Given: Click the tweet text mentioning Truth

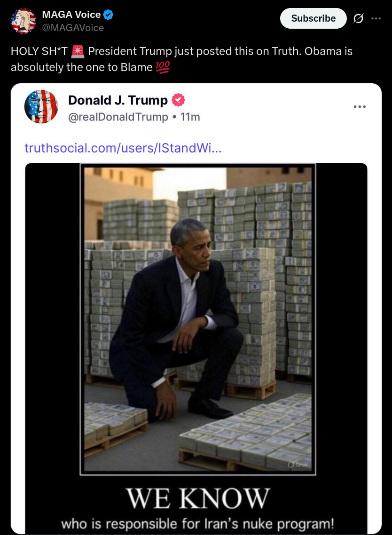Looking at the screenshot, I should tap(181, 59).
